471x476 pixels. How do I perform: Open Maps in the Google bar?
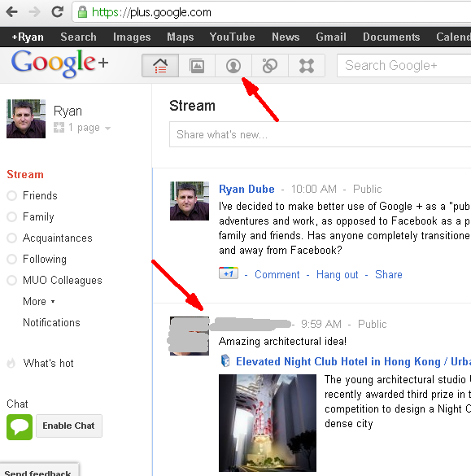tap(181, 37)
